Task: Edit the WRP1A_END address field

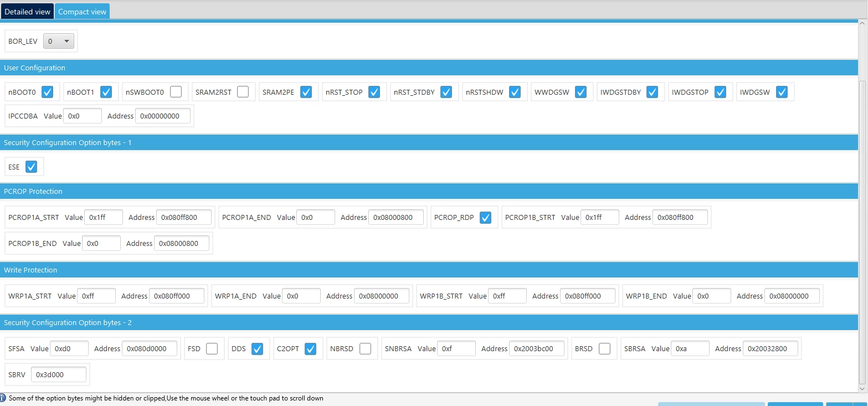Action: 382,296
